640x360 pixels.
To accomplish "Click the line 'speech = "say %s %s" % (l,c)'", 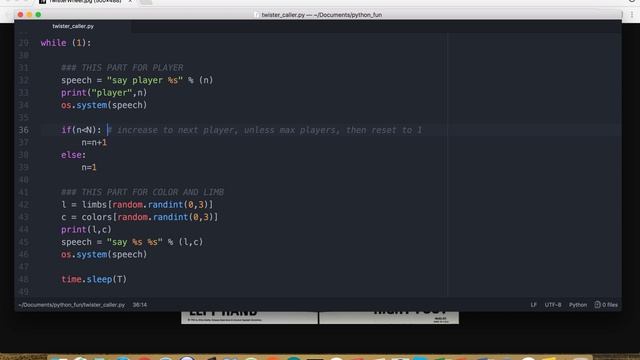I will [132, 242].
